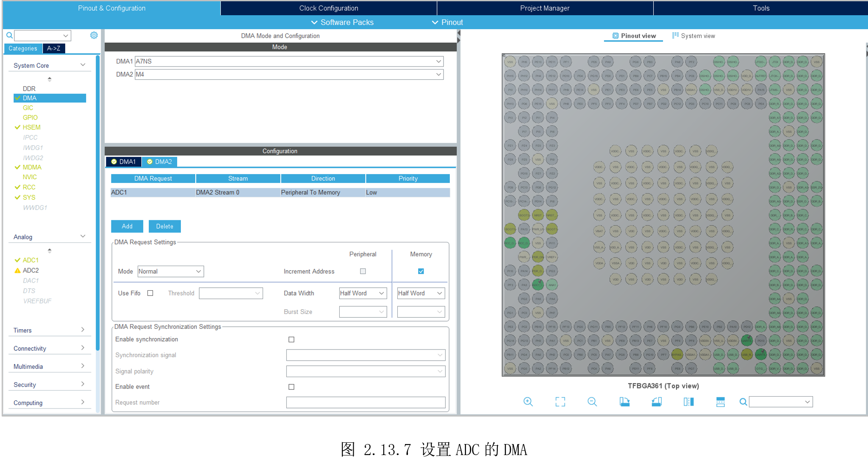Uncheck memory increment address checkbox
868x461 pixels.
point(421,271)
